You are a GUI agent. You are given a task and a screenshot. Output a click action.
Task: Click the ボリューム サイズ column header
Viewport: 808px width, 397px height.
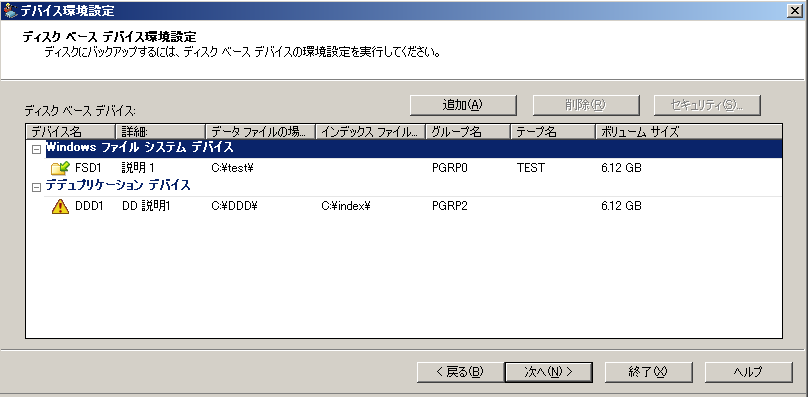click(x=688, y=132)
